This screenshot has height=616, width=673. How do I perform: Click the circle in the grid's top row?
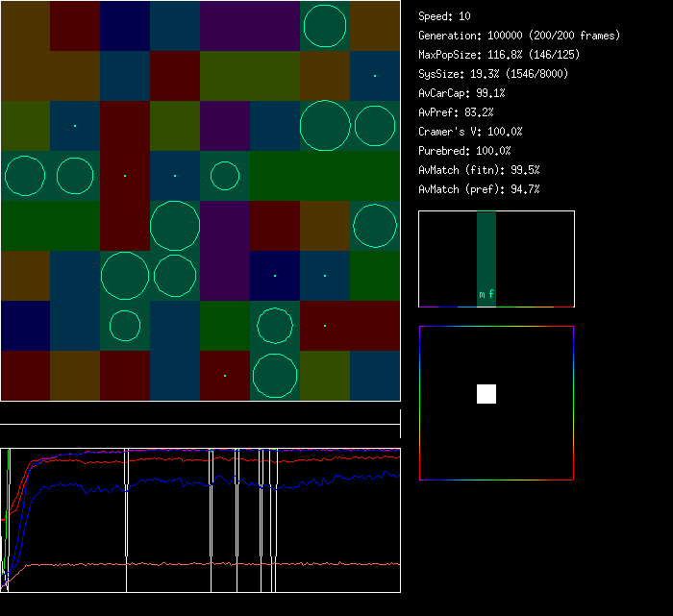click(325, 26)
